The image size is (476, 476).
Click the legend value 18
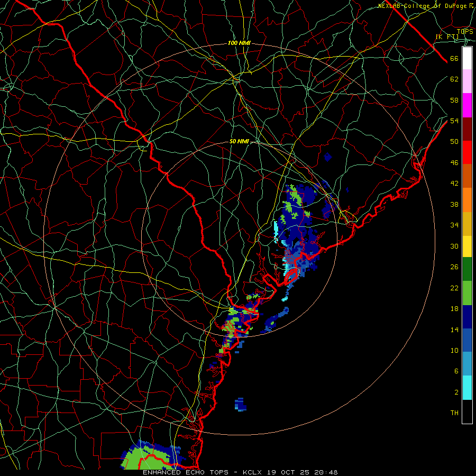coord(454,309)
